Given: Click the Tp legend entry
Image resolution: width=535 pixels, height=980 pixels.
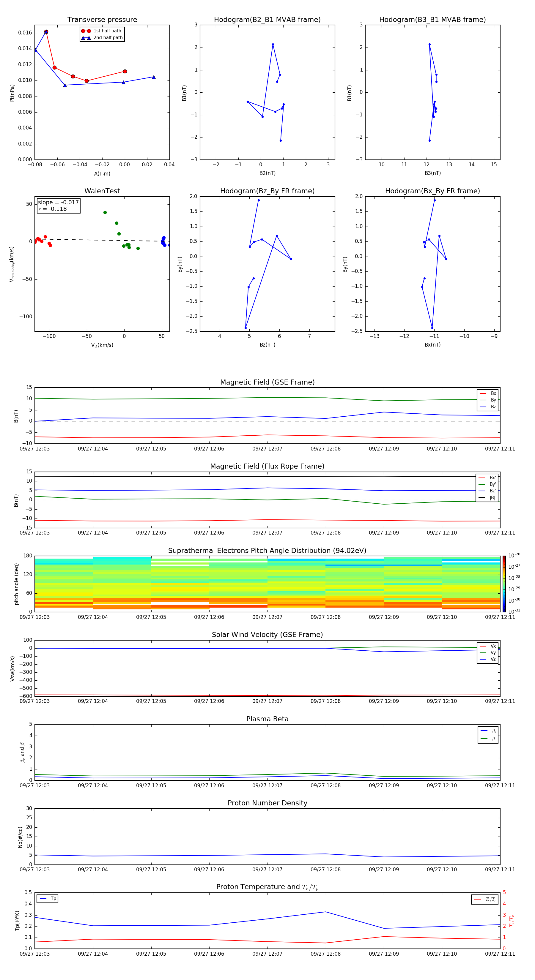Looking at the screenshot, I should [48, 899].
